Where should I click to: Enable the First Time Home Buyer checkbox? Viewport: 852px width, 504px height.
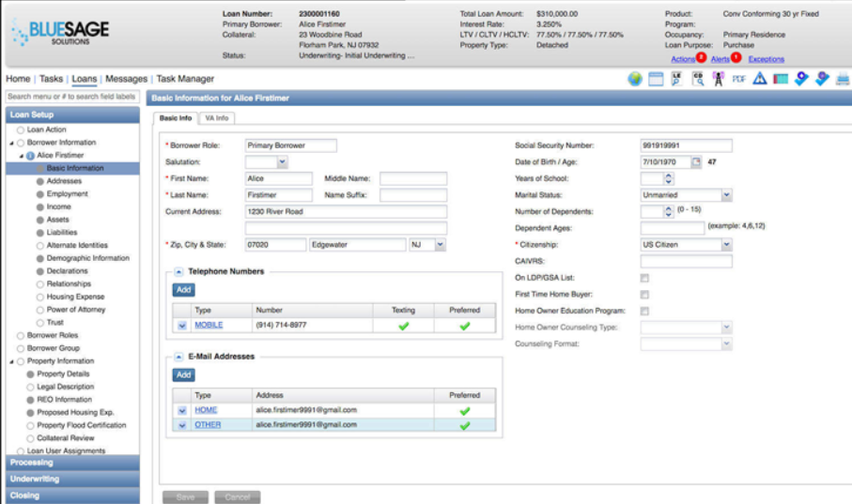click(644, 295)
